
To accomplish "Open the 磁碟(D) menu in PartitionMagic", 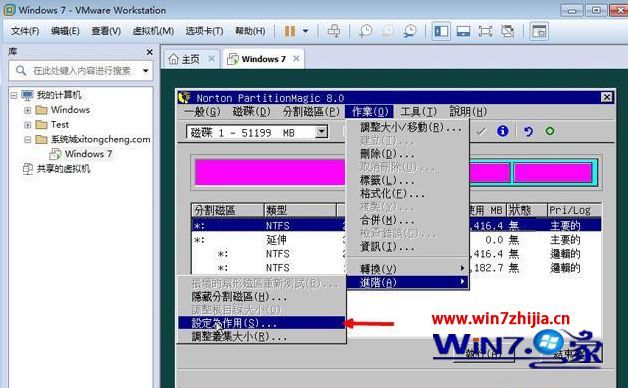I will click(x=252, y=112).
